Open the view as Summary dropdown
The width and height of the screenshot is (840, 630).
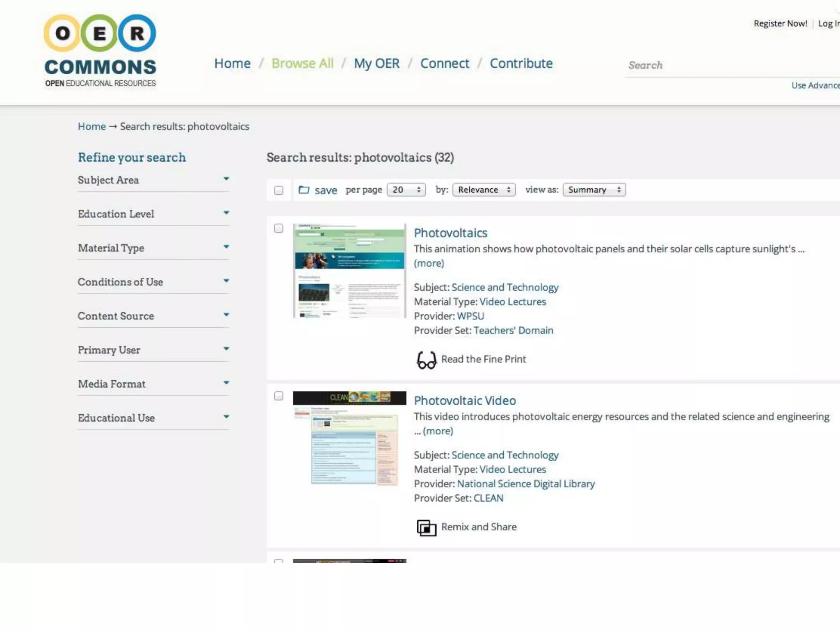(594, 190)
